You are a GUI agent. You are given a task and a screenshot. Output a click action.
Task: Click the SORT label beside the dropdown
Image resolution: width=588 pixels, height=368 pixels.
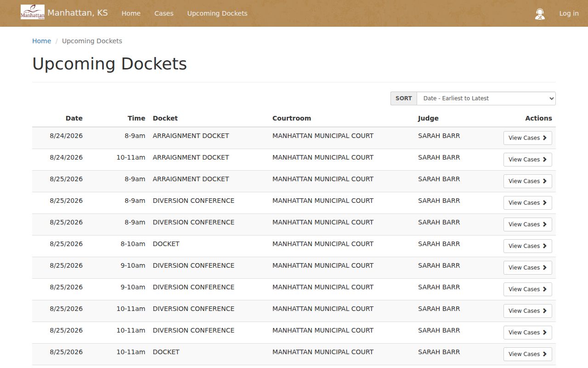404,98
